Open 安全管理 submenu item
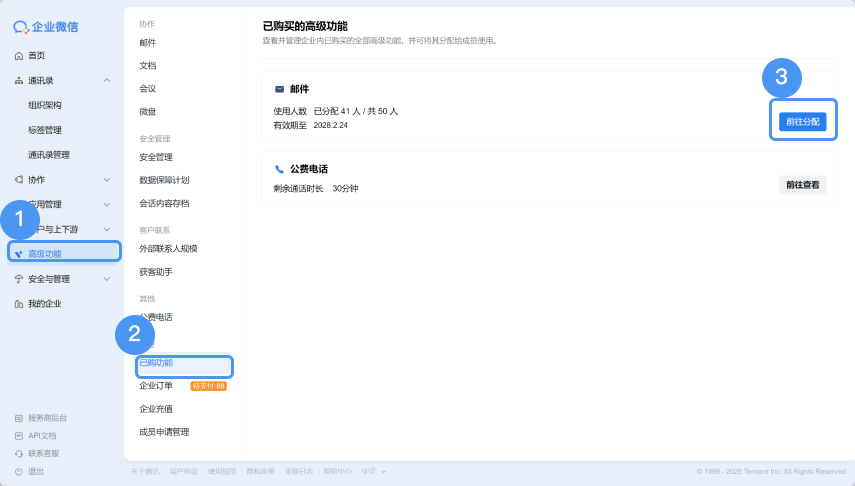Screen dimensions: 855x486 click(156, 157)
